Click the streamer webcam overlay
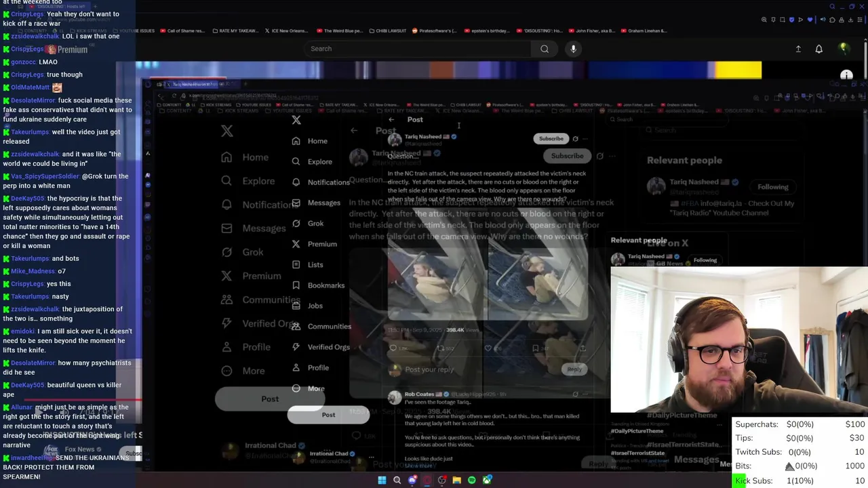Image resolution: width=868 pixels, height=488 pixels. click(x=739, y=339)
